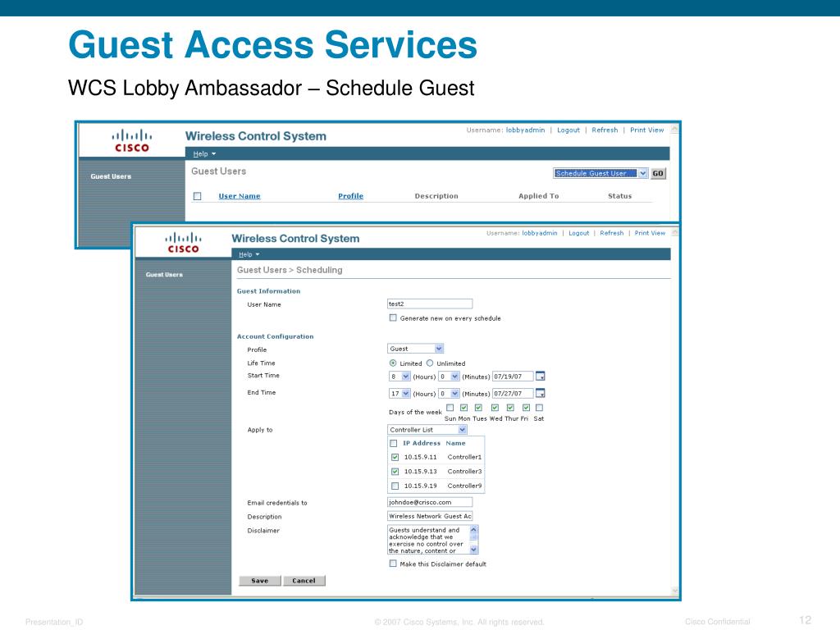This screenshot has height=630, width=840.
Task: Check the 10.15.9.19 Controller9 checkbox
Action: pos(395,486)
